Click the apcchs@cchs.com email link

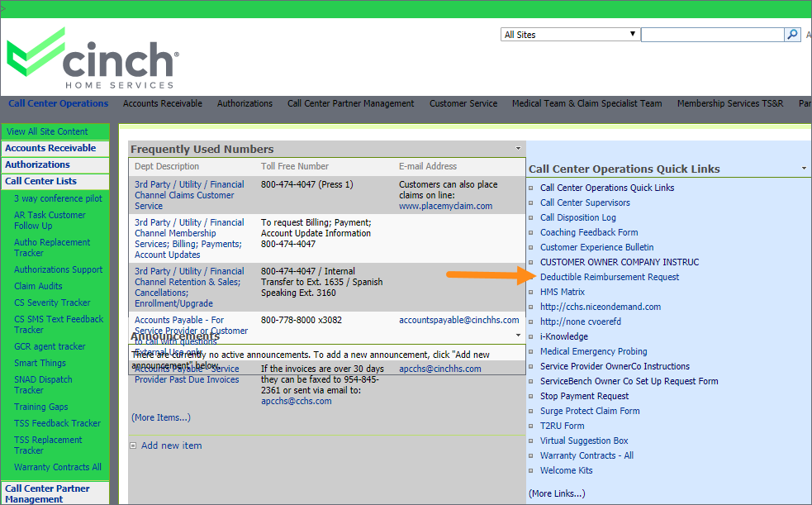[x=297, y=401]
